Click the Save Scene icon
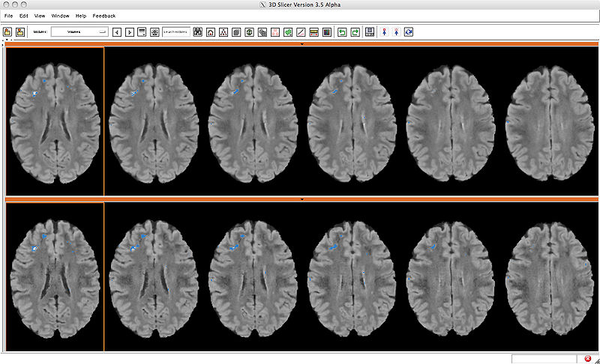This screenshot has height=364, width=600. click(x=20, y=32)
